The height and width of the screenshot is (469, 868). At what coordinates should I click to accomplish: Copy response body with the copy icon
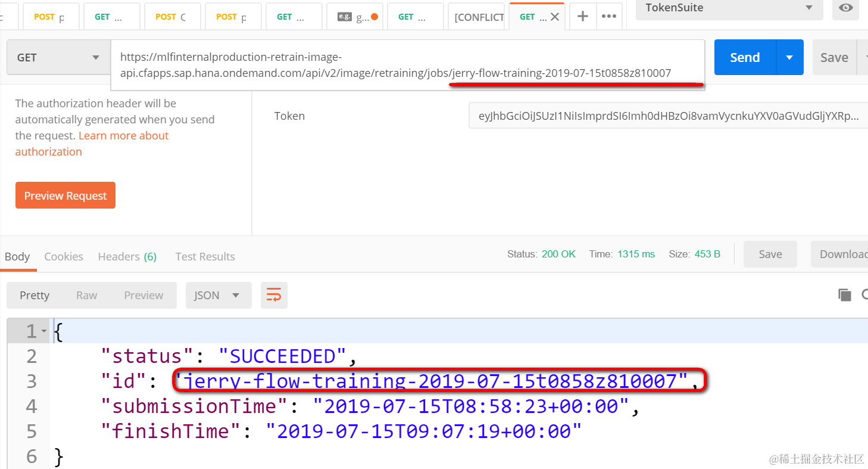click(844, 294)
